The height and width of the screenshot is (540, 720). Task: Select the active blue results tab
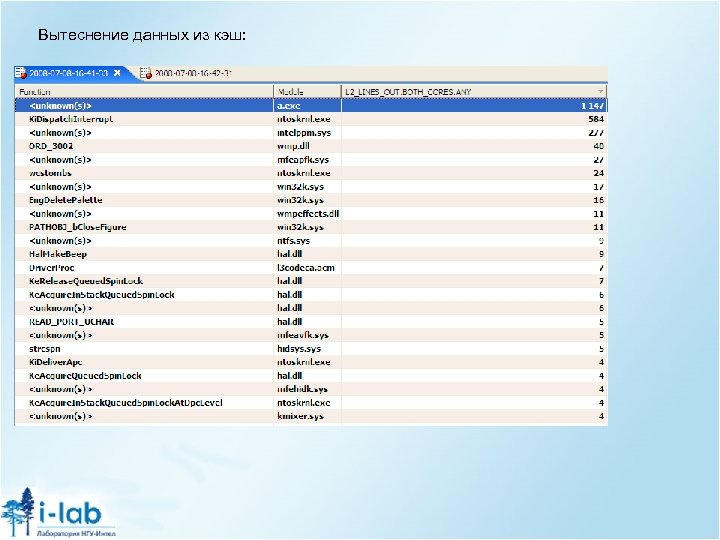click(69, 73)
